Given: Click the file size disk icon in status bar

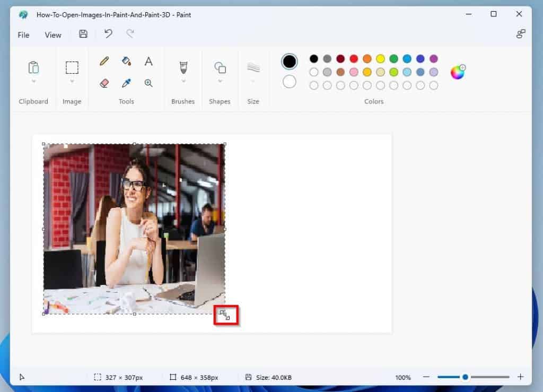Looking at the screenshot, I should [x=248, y=377].
